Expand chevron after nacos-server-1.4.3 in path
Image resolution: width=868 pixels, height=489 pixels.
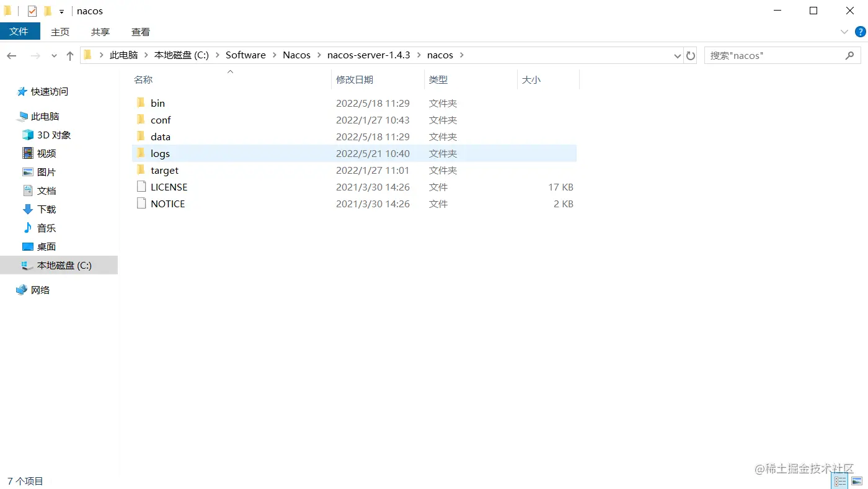pyautogui.click(x=418, y=55)
